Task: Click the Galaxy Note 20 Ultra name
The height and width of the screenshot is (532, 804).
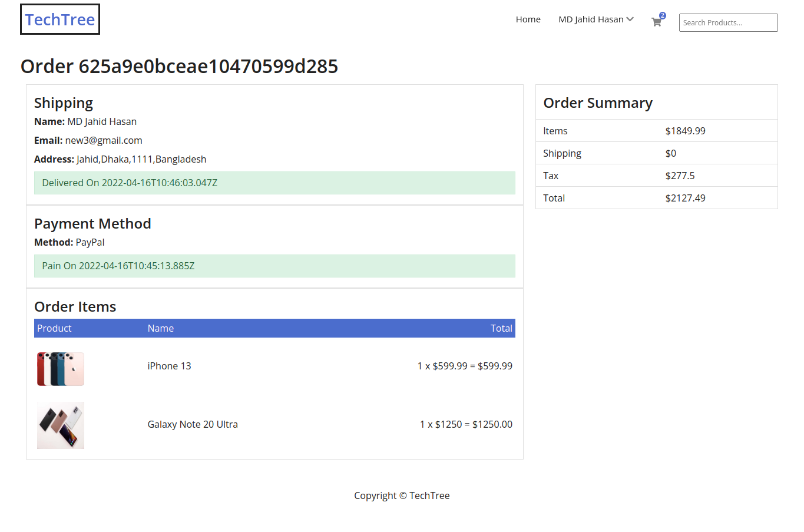Action: [x=193, y=424]
